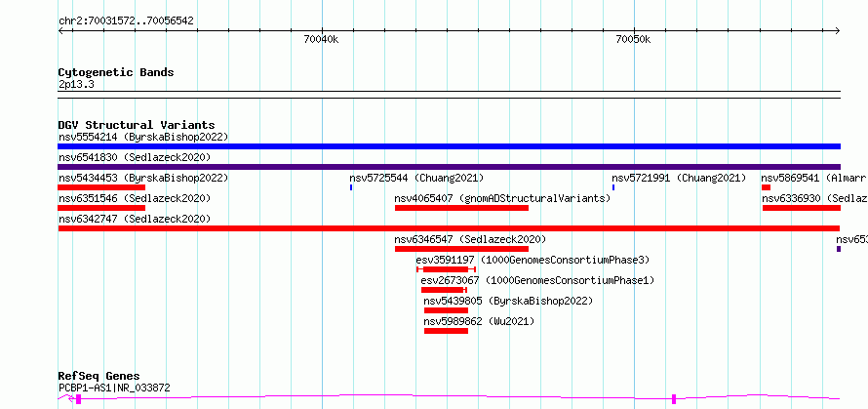Click the small purple nsv653 marker

839,249
